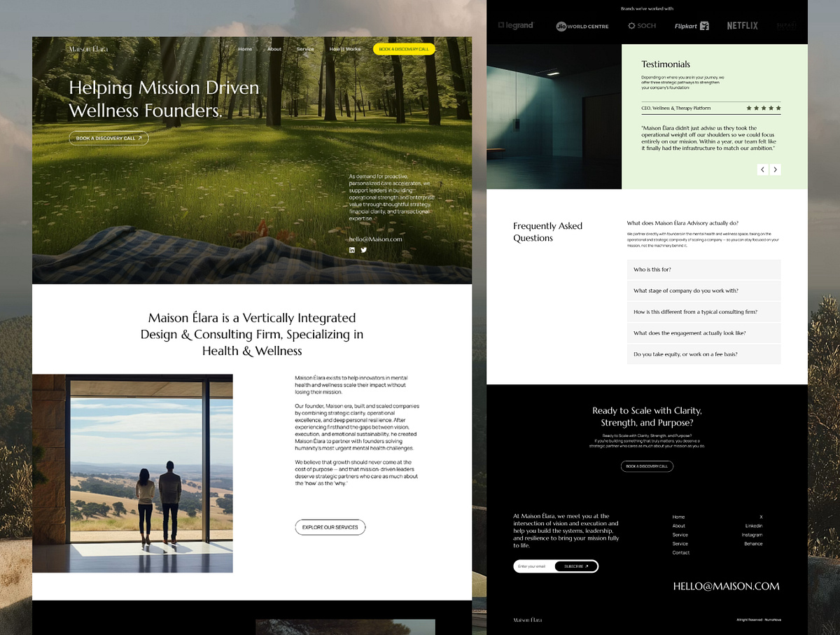Image resolution: width=840 pixels, height=635 pixels.
Task: Open How It Works in the top navigation
Action: pyautogui.click(x=345, y=49)
